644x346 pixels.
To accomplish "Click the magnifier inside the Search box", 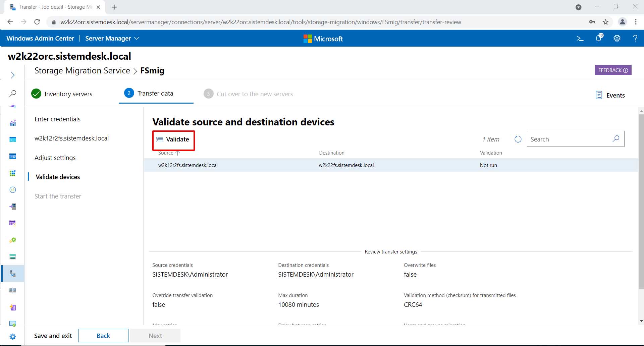I will click(616, 139).
